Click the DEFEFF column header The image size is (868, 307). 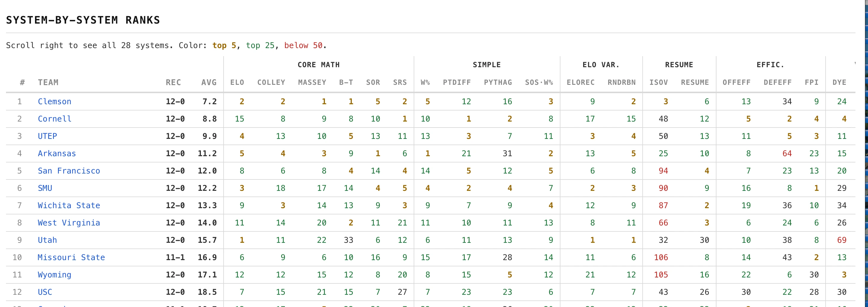(x=777, y=82)
